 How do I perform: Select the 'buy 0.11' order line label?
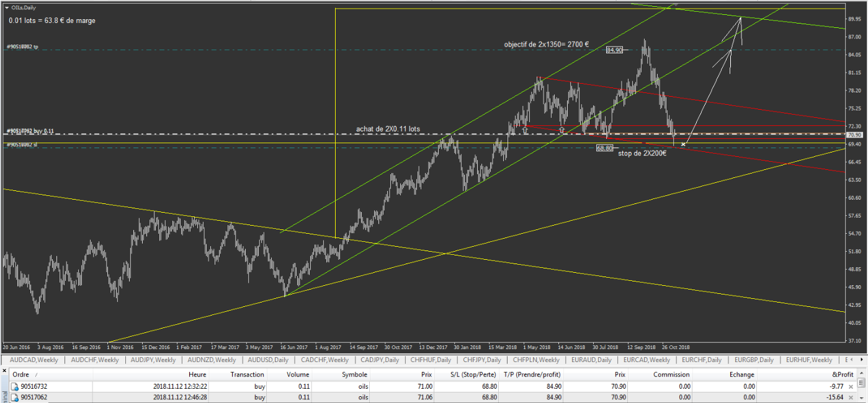pos(30,131)
